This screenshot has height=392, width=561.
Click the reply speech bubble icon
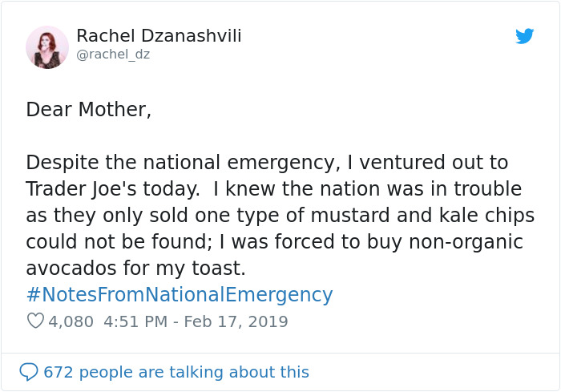pos(29,372)
